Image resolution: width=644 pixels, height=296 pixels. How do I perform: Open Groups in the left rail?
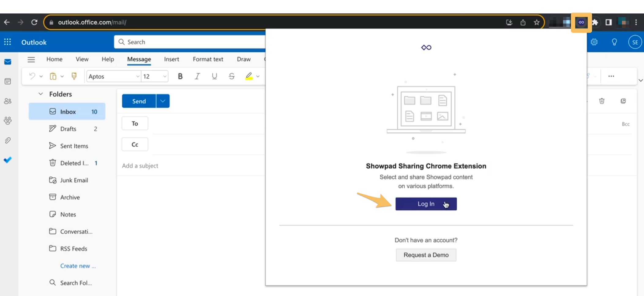click(8, 120)
